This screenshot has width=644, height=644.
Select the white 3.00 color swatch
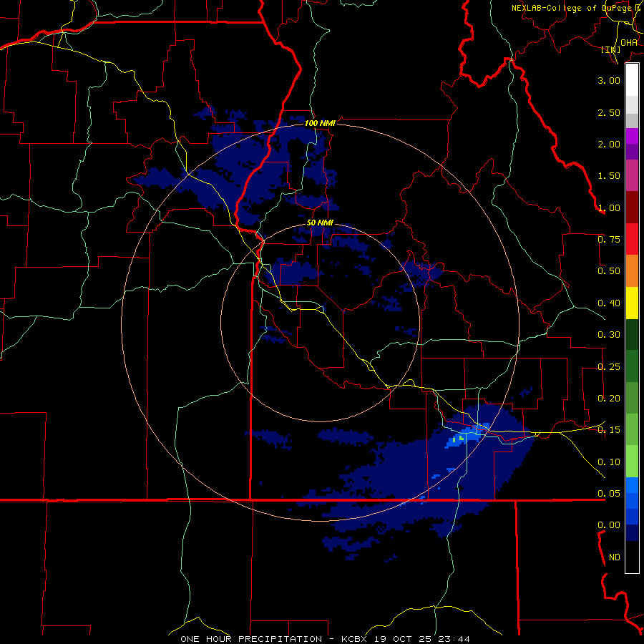632,80
